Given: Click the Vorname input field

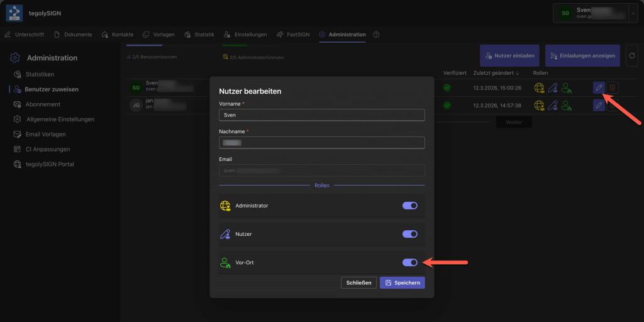Looking at the screenshot, I should point(321,115).
